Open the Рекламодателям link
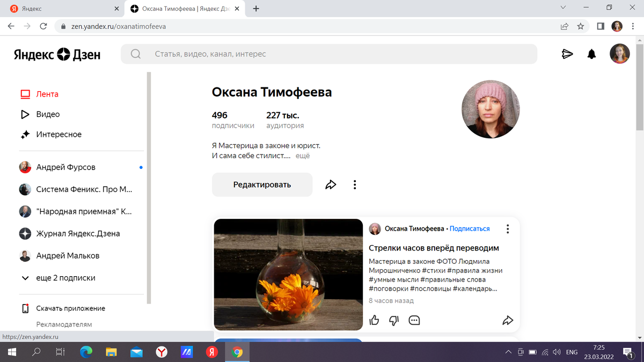This screenshot has height=362, width=644. coord(64,324)
